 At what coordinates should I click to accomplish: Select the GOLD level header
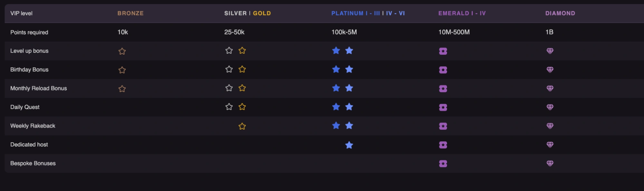(x=262, y=13)
